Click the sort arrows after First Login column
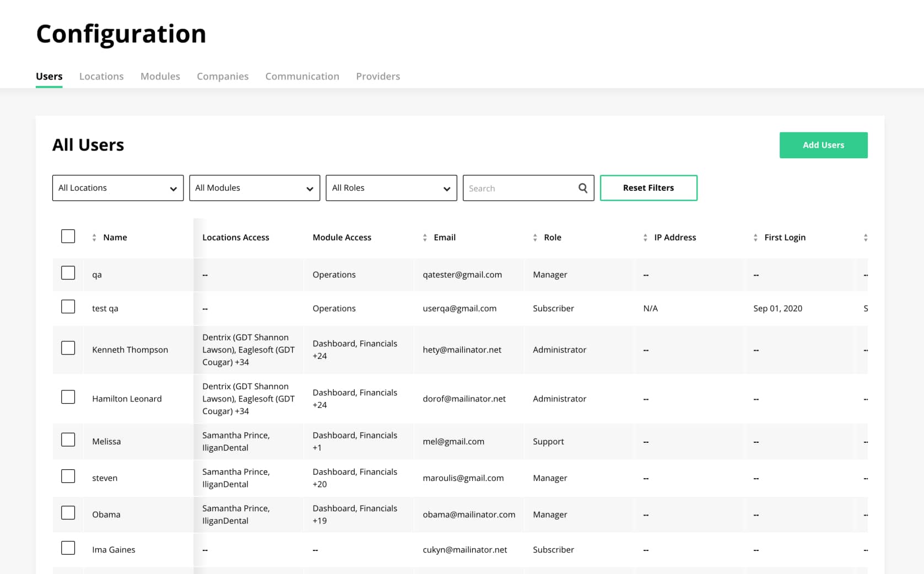The image size is (924, 574). [866, 238]
